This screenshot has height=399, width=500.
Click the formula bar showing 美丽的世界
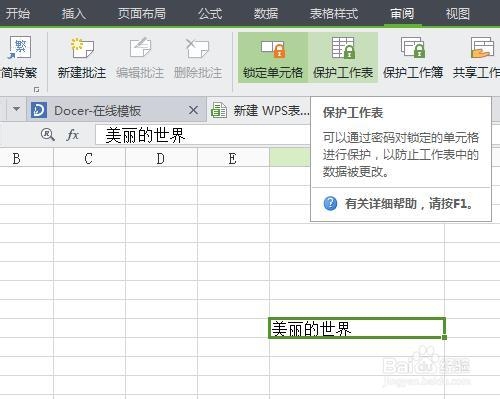tap(203, 135)
